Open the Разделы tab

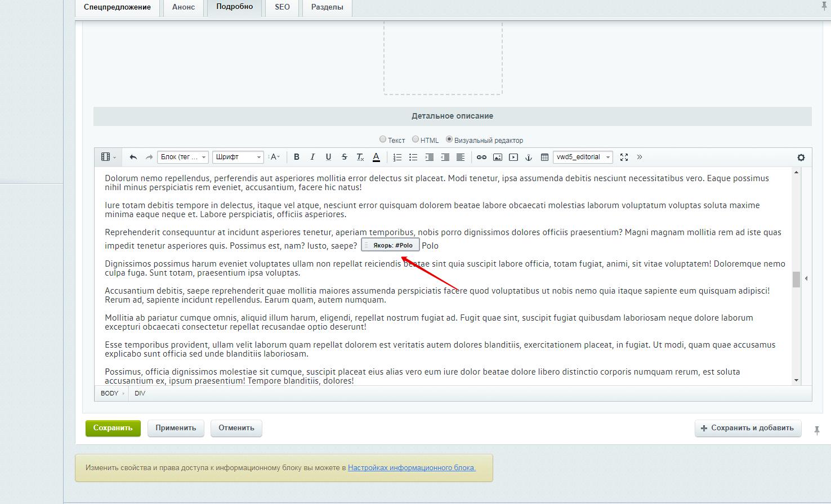tap(327, 7)
